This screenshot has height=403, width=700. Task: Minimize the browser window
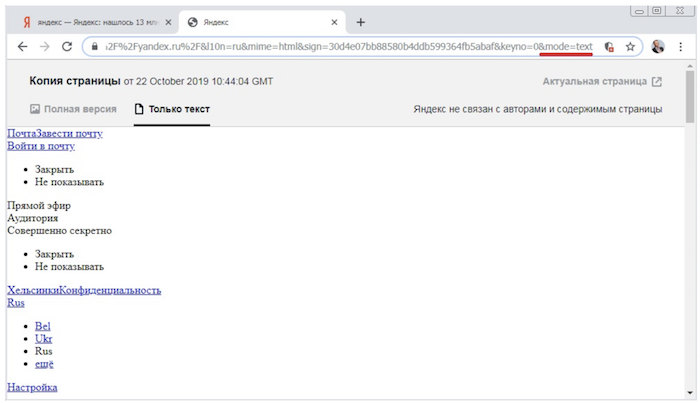[x=639, y=11]
